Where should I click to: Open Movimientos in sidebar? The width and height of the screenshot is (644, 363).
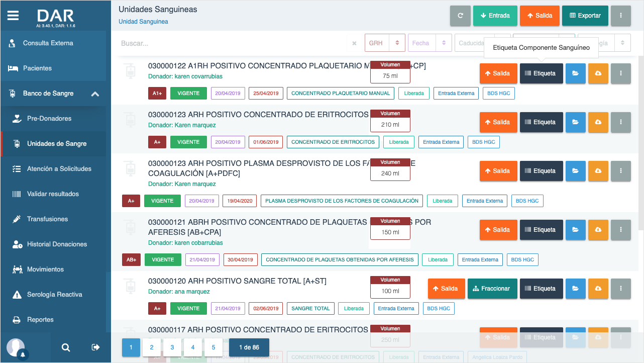[x=53, y=269]
